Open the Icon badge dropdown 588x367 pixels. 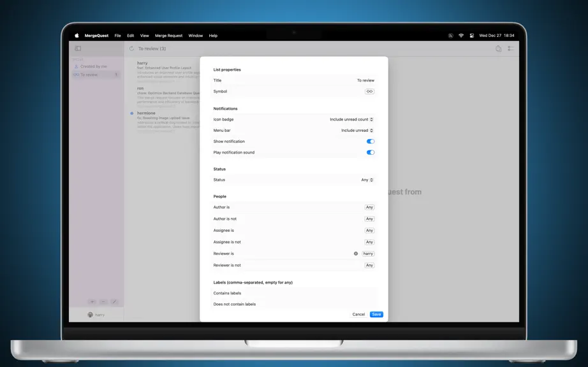coord(351,119)
